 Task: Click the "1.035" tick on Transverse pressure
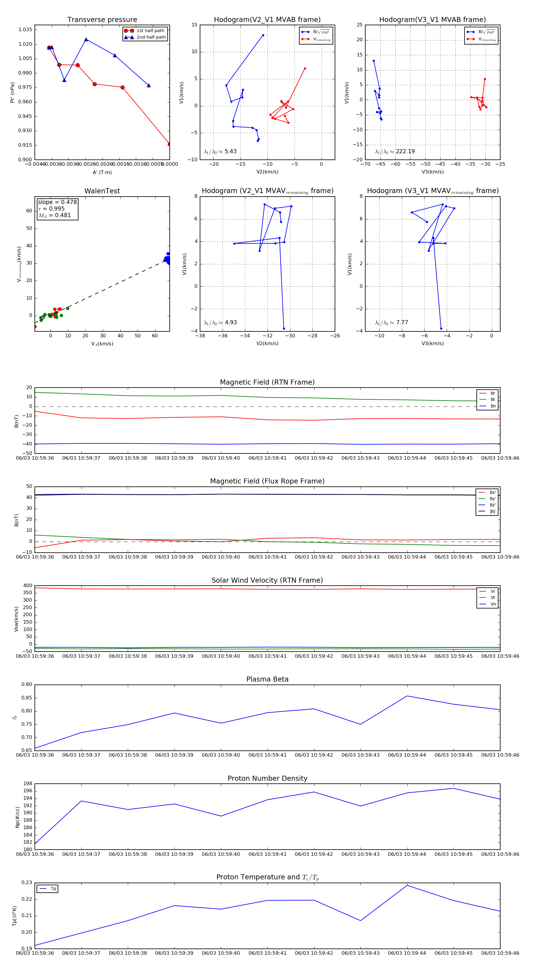(x=26, y=30)
